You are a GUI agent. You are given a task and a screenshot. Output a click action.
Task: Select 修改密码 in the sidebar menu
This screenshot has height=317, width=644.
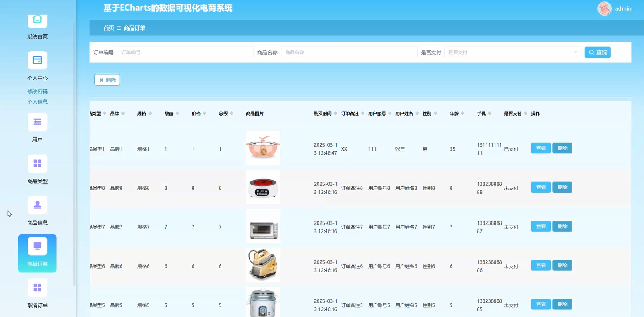37,91
